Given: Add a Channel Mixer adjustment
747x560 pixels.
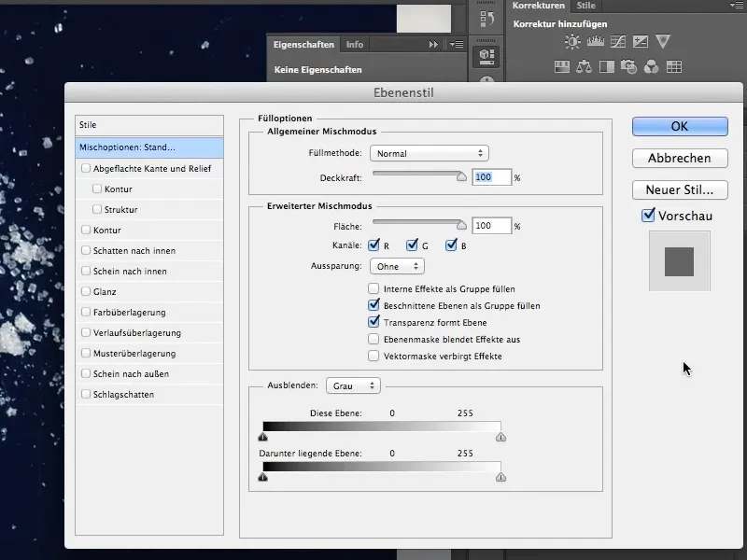Looking at the screenshot, I should click(651, 66).
